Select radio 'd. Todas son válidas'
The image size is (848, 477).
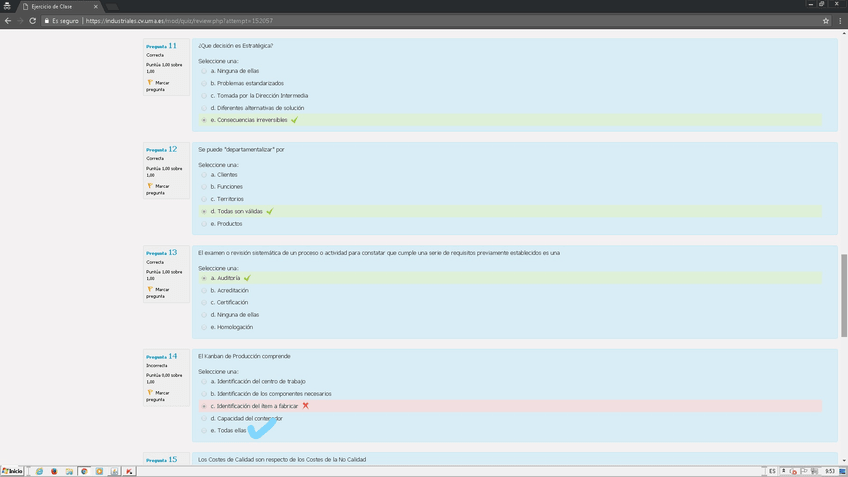tap(204, 211)
